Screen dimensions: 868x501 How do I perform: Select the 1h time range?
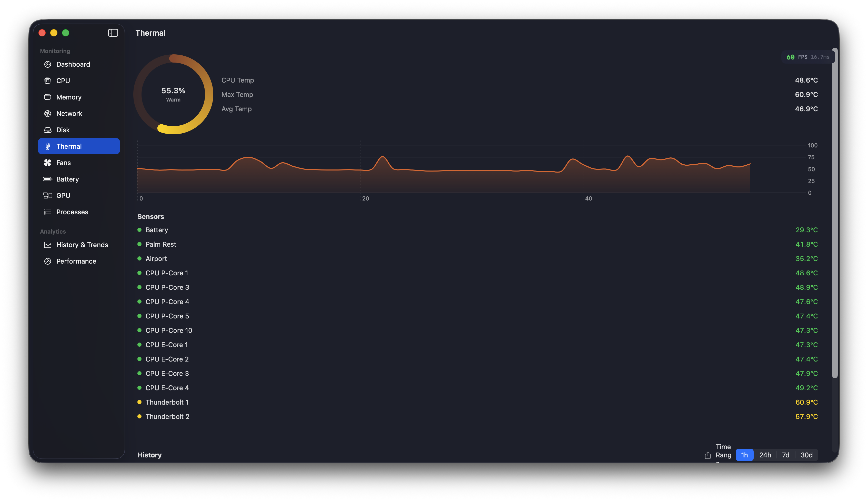point(744,455)
